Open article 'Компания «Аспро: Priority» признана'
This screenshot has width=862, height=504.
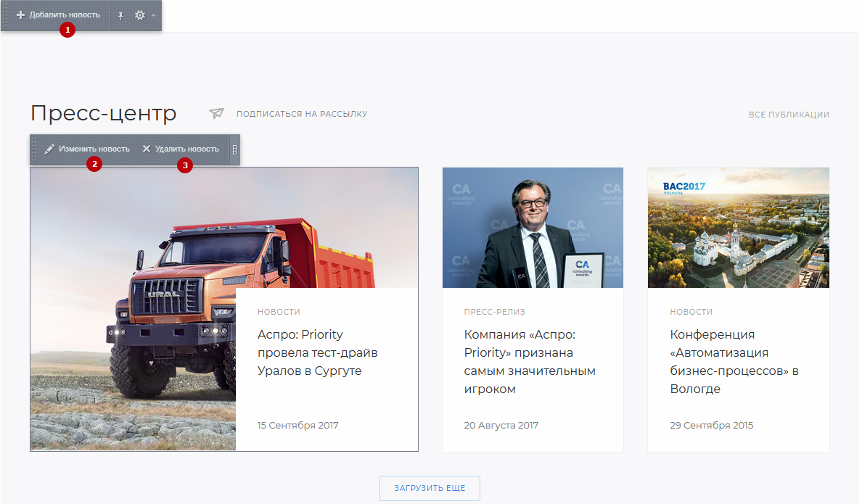(x=530, y=362)
